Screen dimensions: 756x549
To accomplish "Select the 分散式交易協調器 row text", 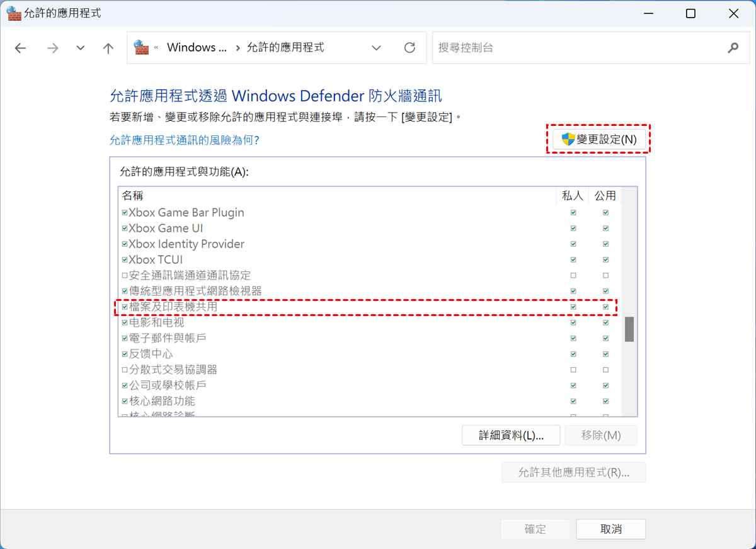I will [x=173, y=370].
